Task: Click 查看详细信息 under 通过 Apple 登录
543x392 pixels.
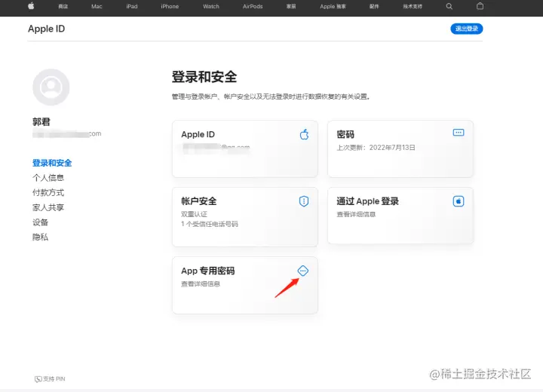Action: click(356, 214)
